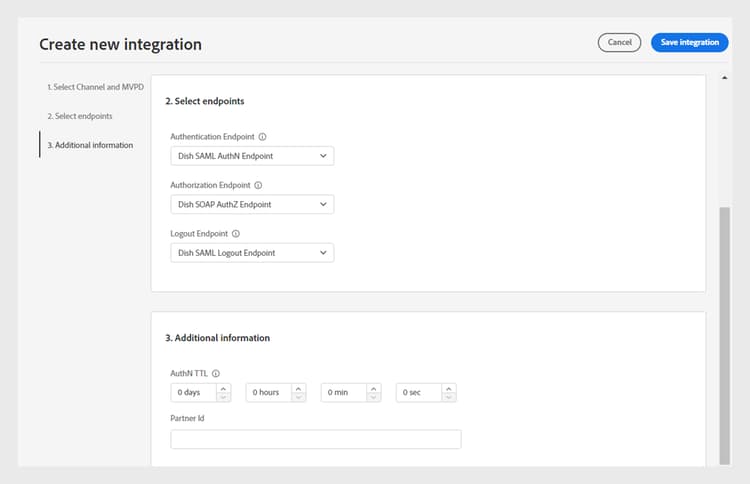
Task: Focus the Partner Id text field
Action: coord(315,439)
